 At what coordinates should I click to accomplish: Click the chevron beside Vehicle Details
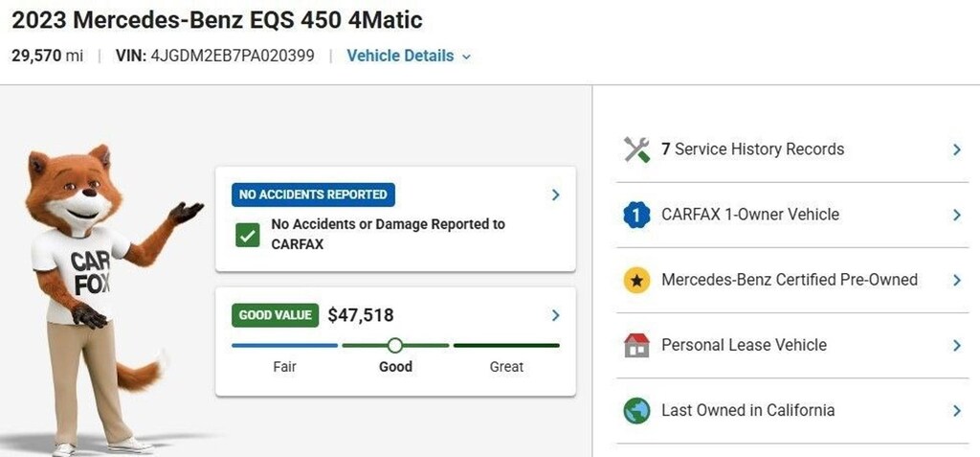pos(466,57)
